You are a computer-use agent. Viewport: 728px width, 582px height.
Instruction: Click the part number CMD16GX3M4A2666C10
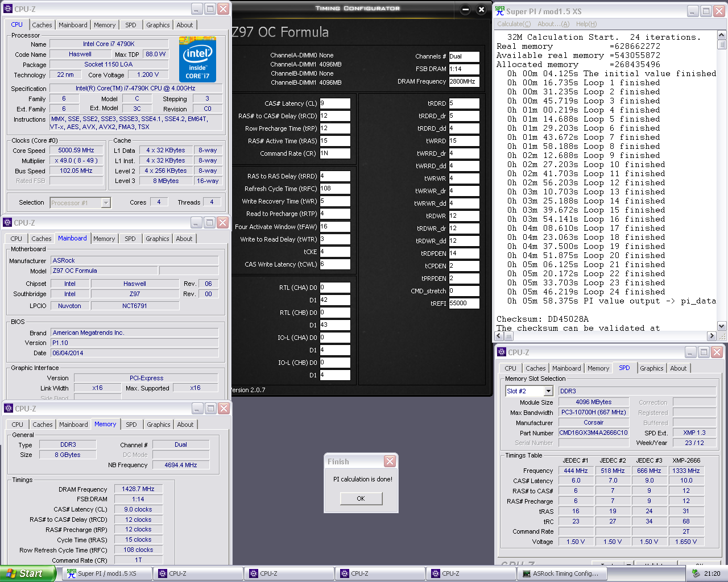(594, 433)
